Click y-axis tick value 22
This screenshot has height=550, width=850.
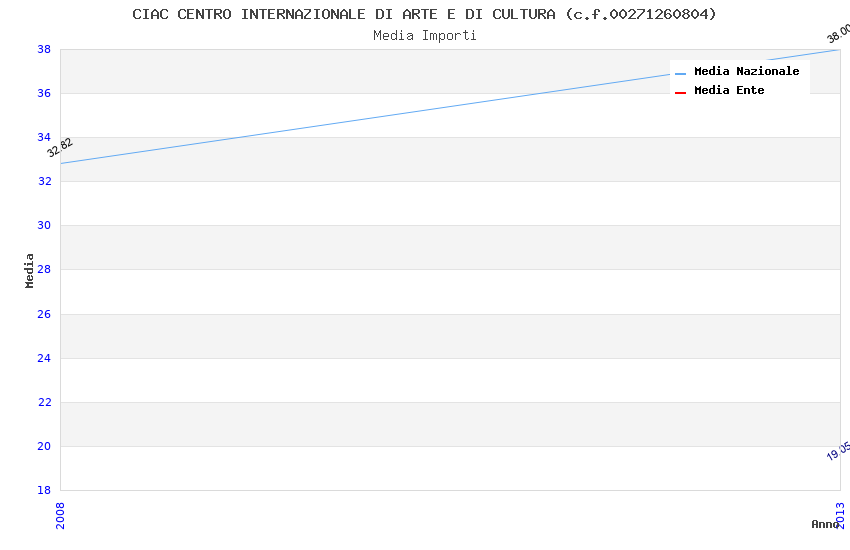click(44, 402)
